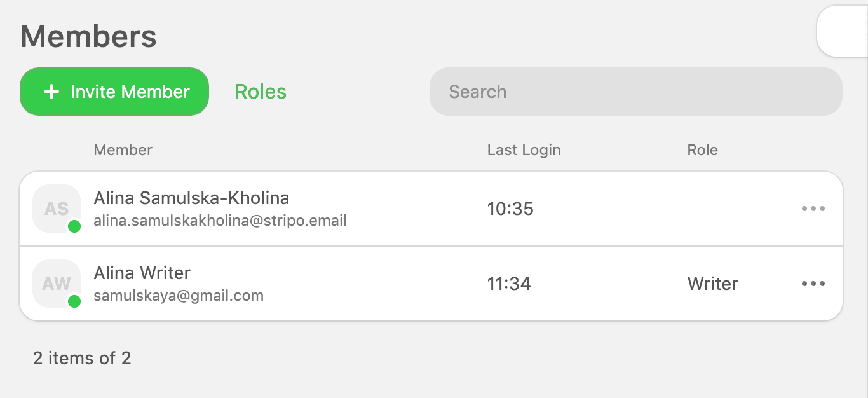Image resolution: width=868 pixels, height=398 pixels.
Task: Open the three-dot menu for Alina Samulska-Kholina
Action: coord(813,209)
